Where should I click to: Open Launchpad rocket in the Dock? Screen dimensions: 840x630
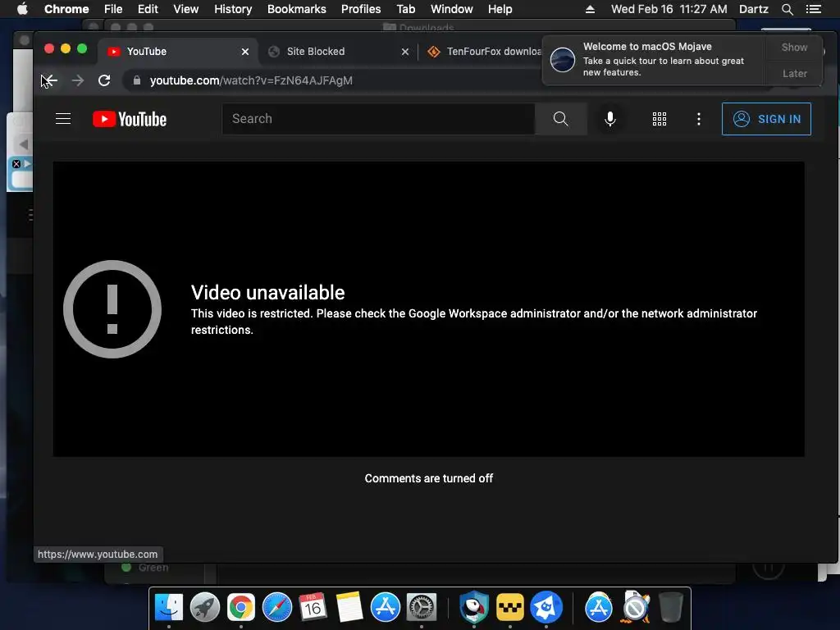[204, 608]
